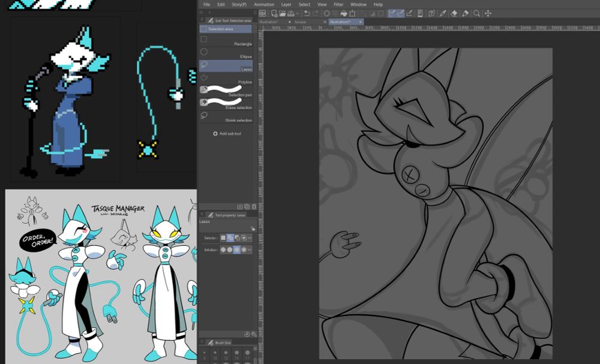600x364 pixels.
Task: Open the Filter menu
Action: tap(338, 5)
